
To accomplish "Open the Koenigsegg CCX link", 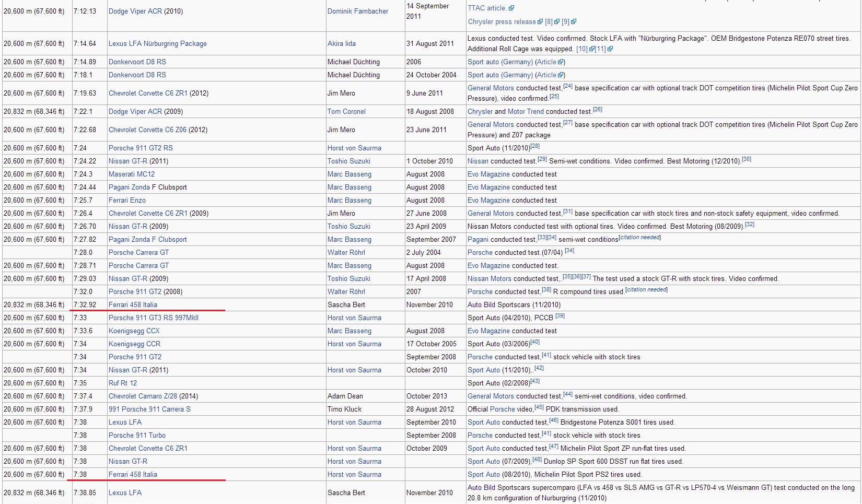I will [134, 331].
